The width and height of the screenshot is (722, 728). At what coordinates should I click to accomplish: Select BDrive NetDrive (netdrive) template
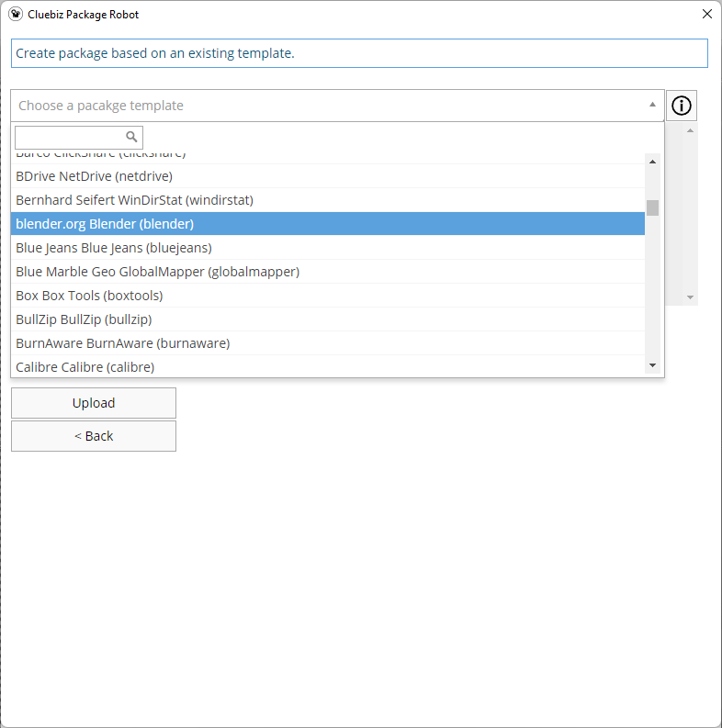pos(94,176)
